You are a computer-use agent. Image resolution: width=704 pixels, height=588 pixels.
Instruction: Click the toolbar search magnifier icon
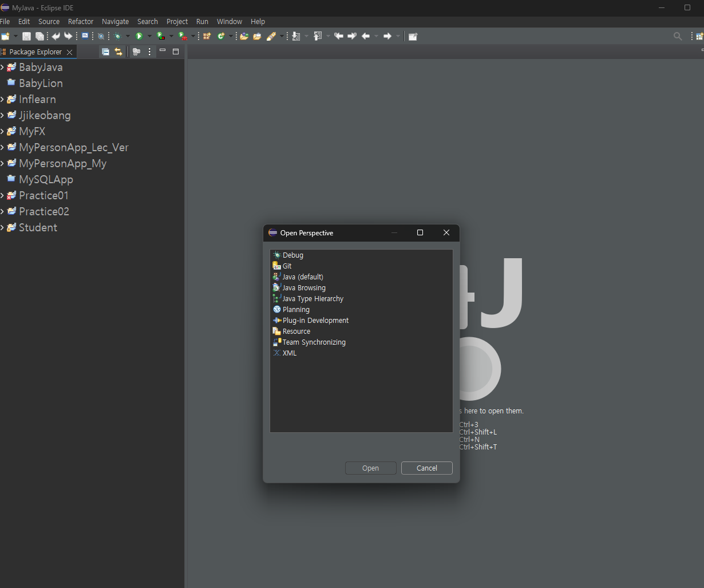point(678,36)
